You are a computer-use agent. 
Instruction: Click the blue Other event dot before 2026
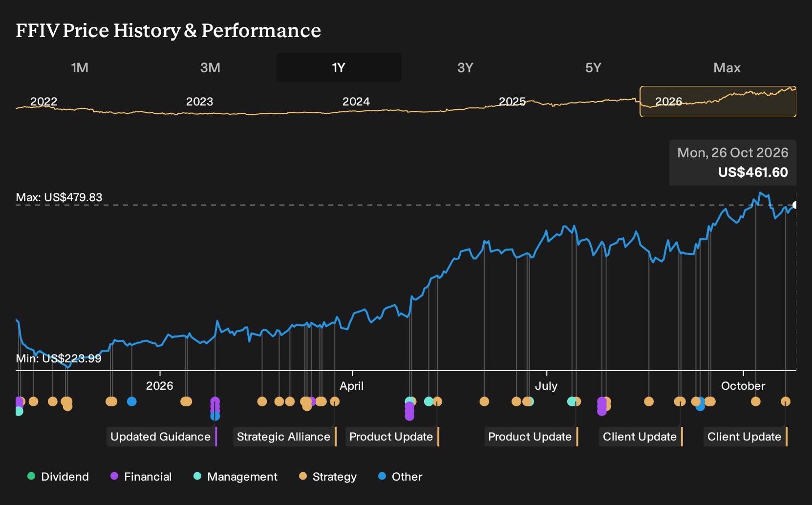tap(131, 401)
